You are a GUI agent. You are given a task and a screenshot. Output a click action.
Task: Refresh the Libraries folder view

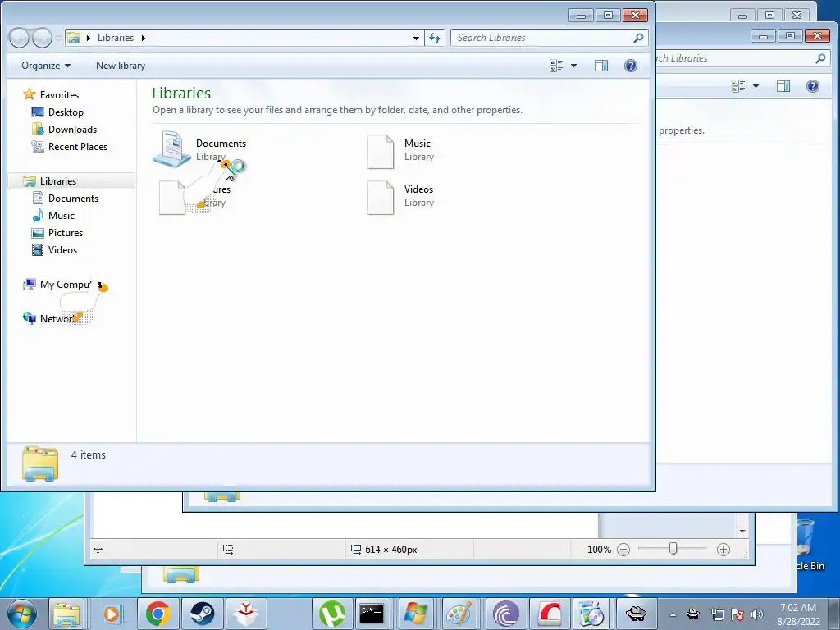435,38
